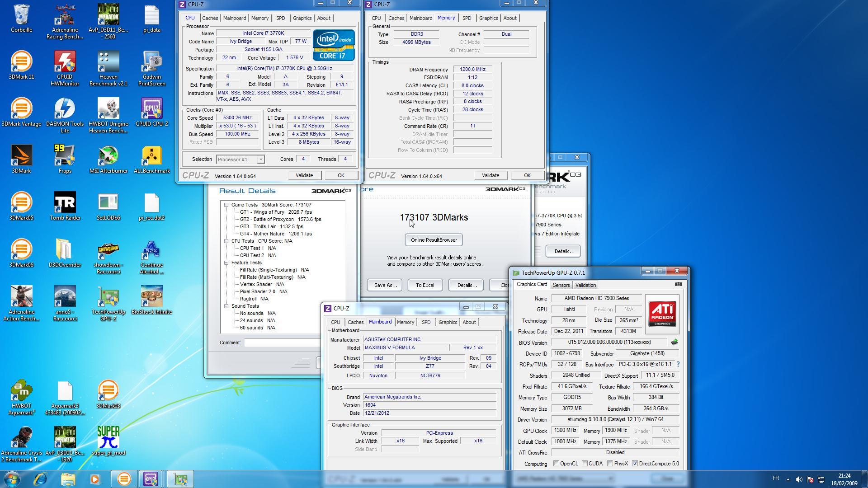This screenshot has width=868, height=488.
Task: Click the Comment input field
Action: (283, 343)
